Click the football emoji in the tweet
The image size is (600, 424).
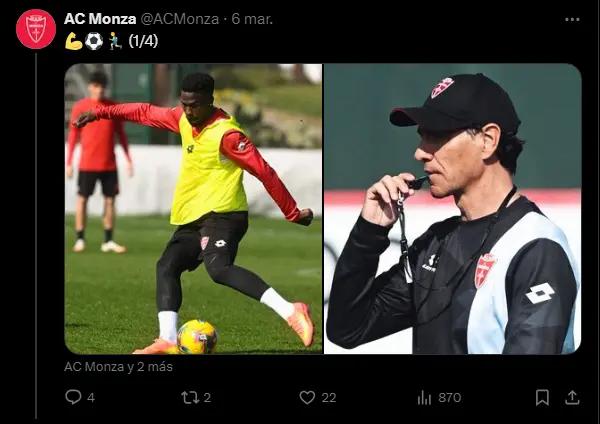(94, 41)
